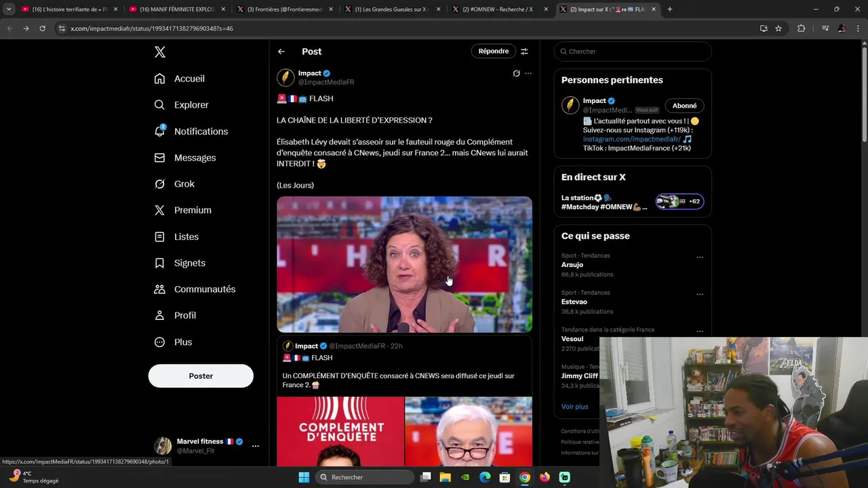Bookmark this page with the star icon
Screen dimensions: 868x488
tap(778, 28)
